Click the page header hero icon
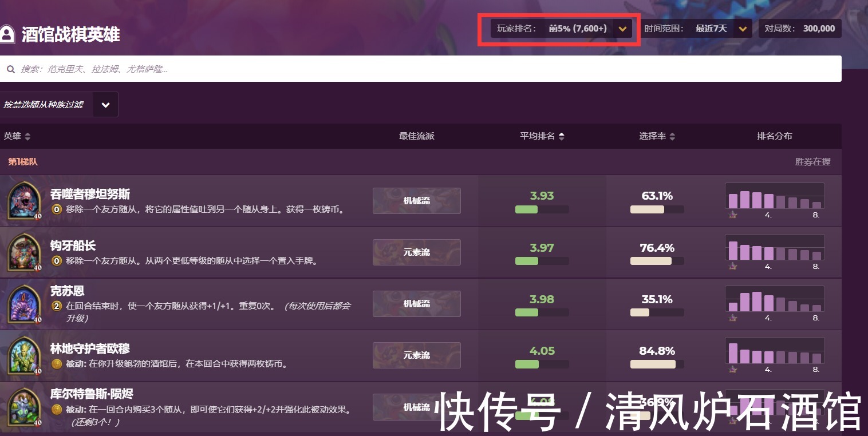 click(6, 34)
